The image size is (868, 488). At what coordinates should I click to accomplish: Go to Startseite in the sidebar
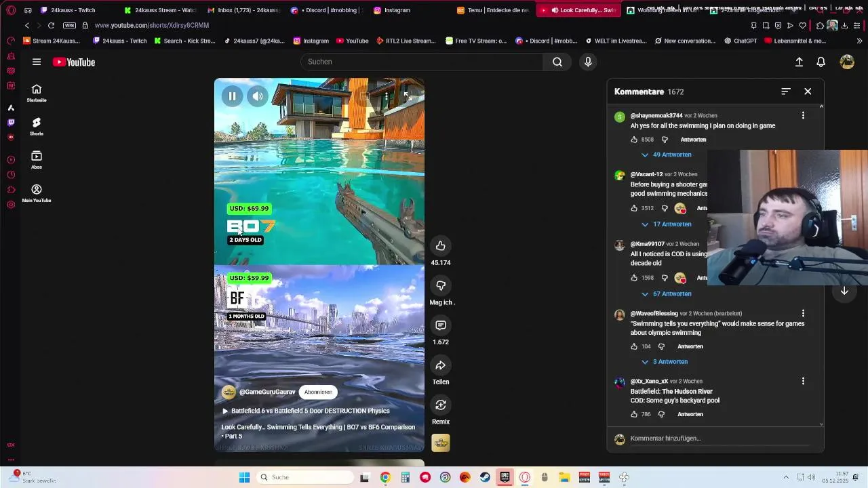[37, 94]
